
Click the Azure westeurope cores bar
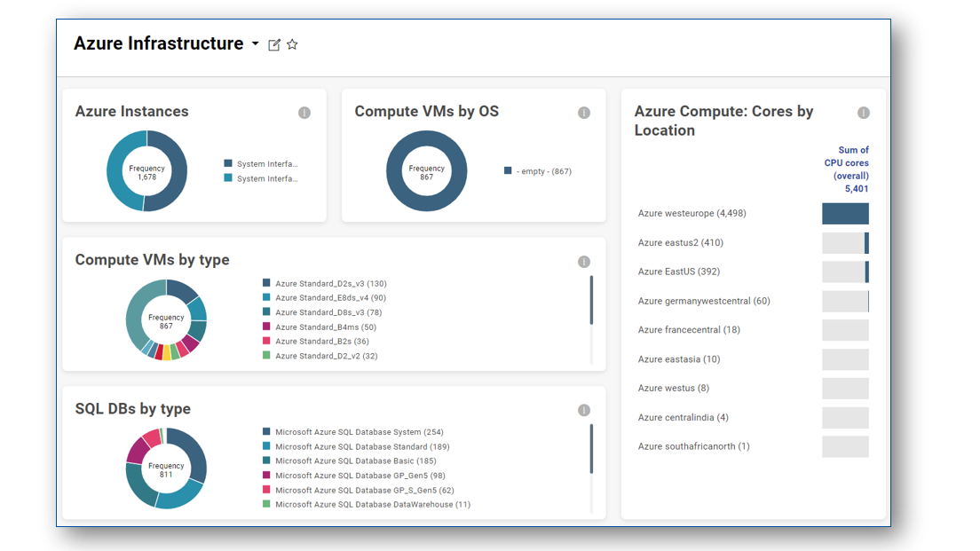(x=845, y=214)
